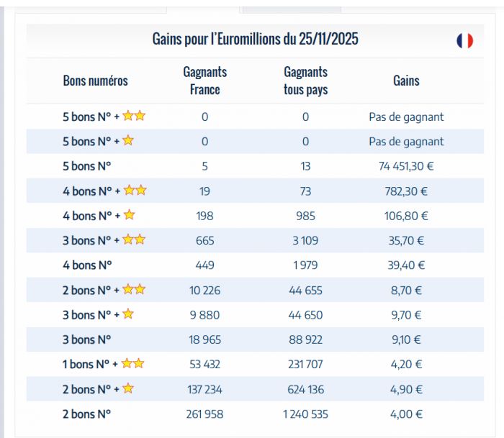The width and height of the screenshot is (504, 438).
Task: Click the single star in the 5 bons N° row
Action: pyautogui.click(x=128, y=141)
